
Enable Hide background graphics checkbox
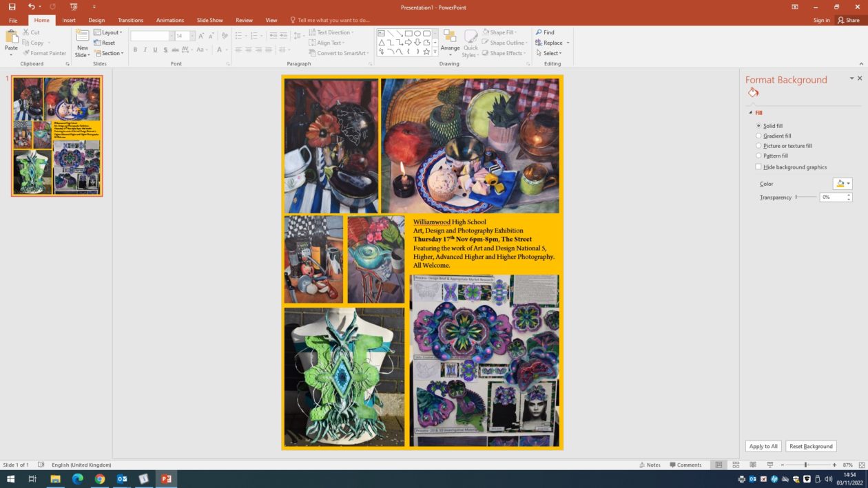758,167
